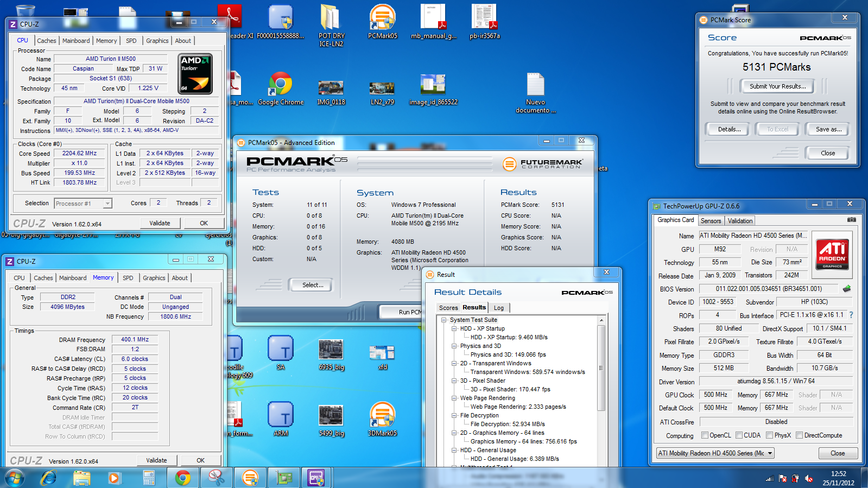
Task: Collapse the 2D - Transparent Windows node
Action: point(454,363)
